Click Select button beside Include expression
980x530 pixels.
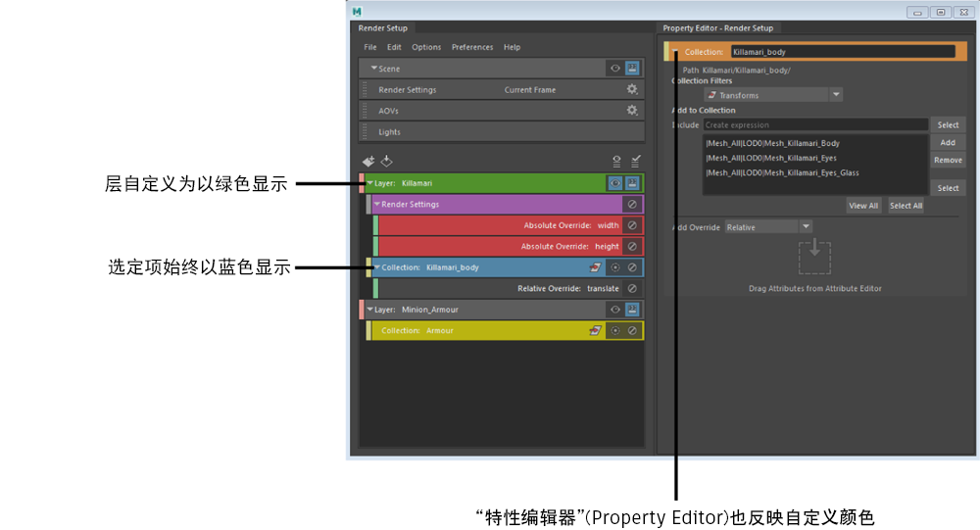pos(948,125)
